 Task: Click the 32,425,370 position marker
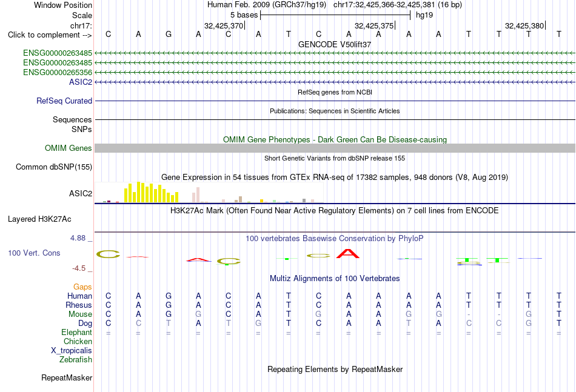coord(224,25)
